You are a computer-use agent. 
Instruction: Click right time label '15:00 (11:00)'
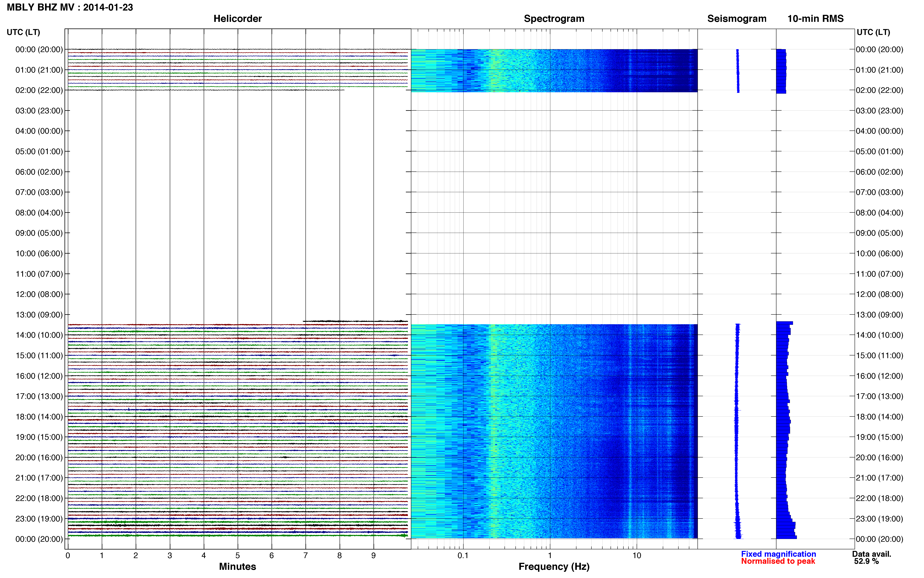point(879,355)
